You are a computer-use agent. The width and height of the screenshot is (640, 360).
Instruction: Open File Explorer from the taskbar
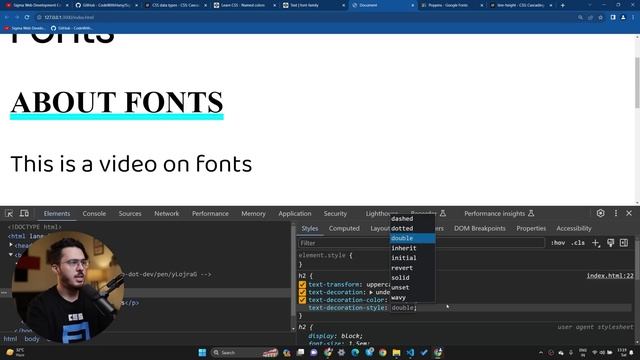[x=396, y=352]
